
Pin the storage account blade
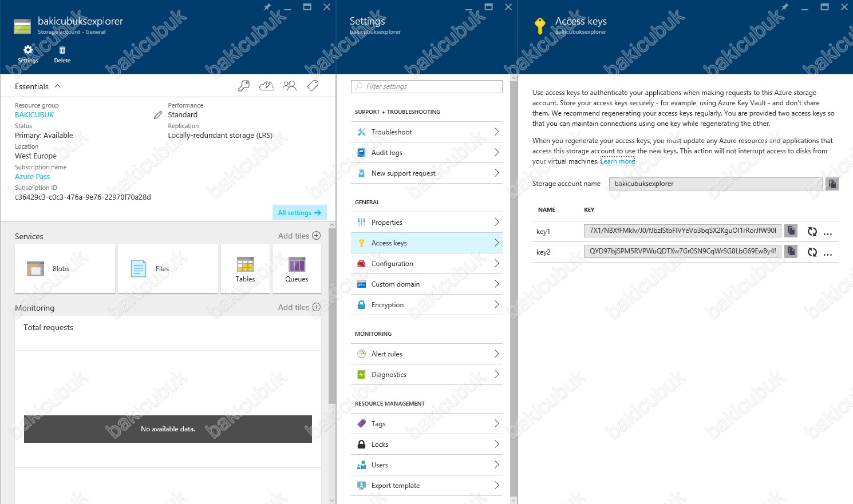click(x=267, y=7)
